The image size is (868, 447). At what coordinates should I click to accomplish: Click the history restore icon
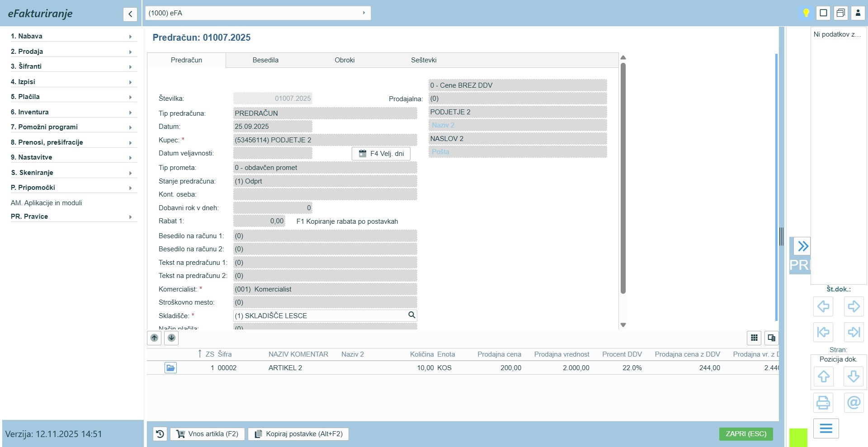pos(160,434)
